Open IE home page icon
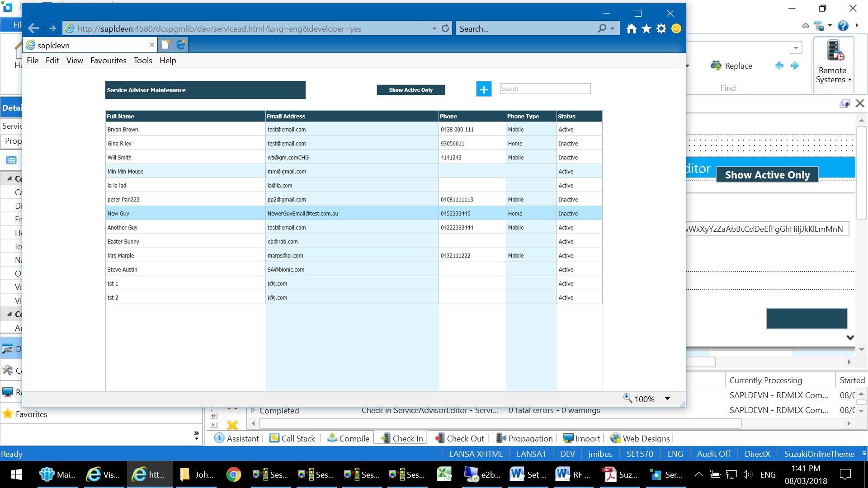The width and height of the screenshot is (868, 488). pos(631,29)
